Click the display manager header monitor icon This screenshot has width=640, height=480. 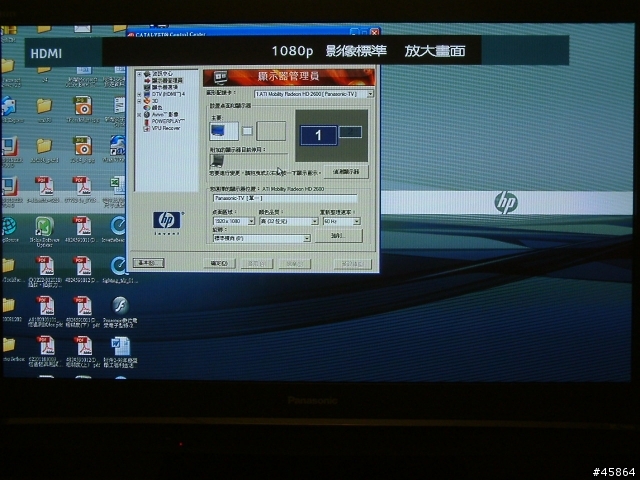point(220,77)
